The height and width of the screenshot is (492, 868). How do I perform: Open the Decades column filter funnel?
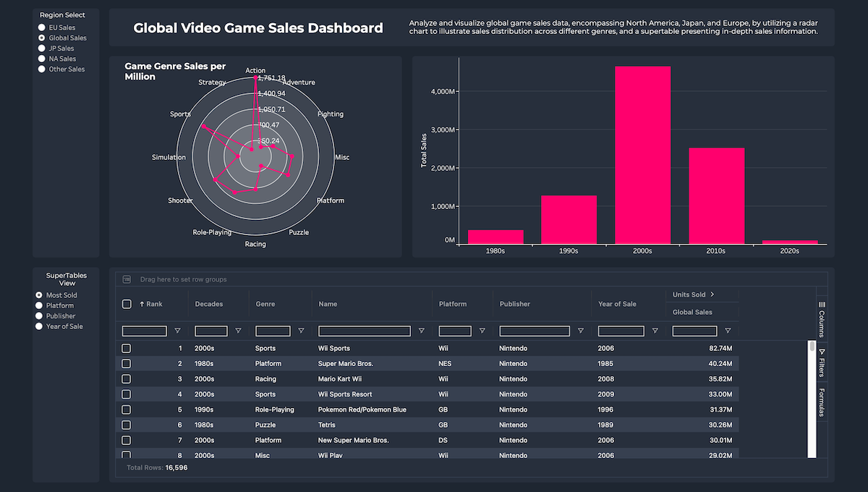coord(238,331)
